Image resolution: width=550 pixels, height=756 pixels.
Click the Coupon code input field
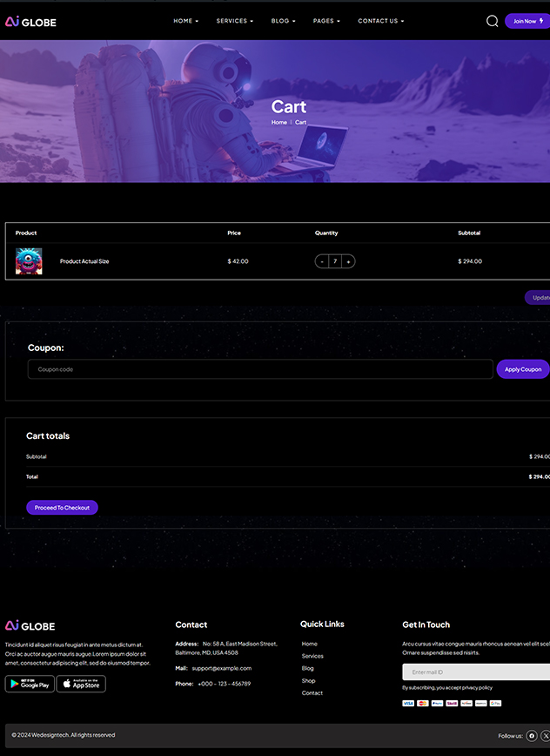click(x=260, y=369)
